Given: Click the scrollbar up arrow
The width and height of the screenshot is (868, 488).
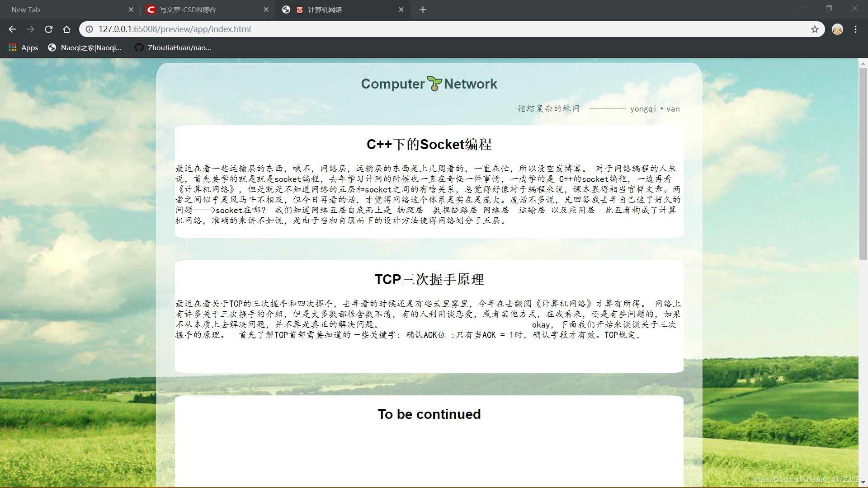Looking at the screenshot, I should [x=863, y=63].
